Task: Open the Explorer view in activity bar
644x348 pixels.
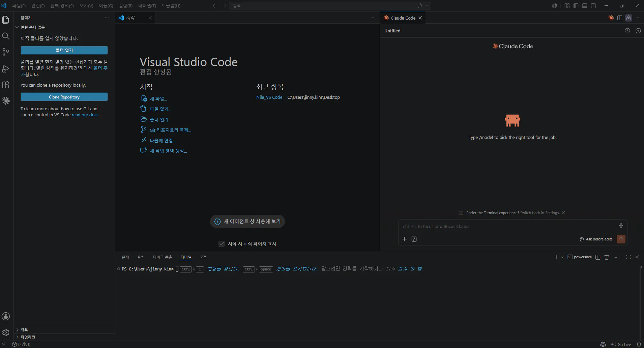Action: (6, 20)
